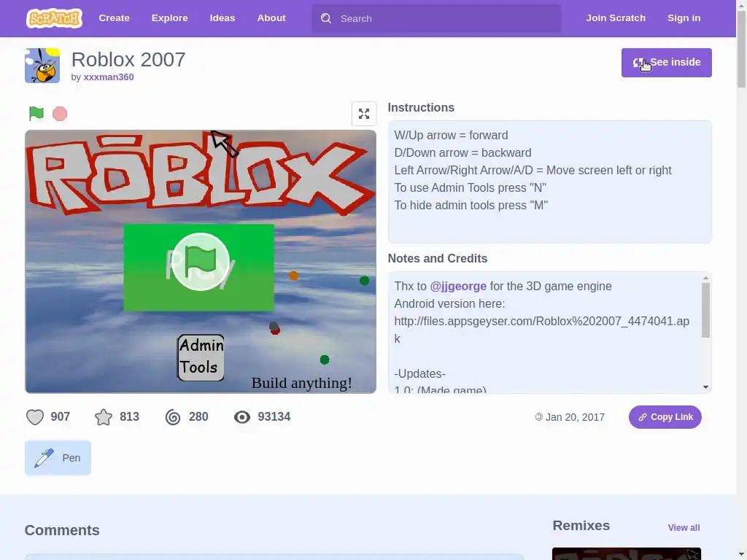Click 'To hide admin tools press "M"' line

point(471,205)
